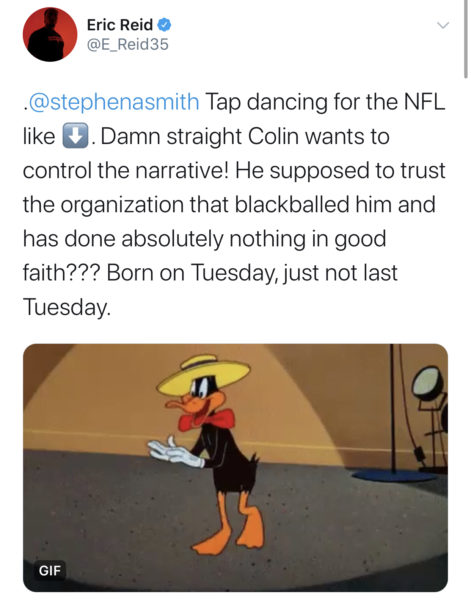Open the tweet options chevron
The image size is (471, 600).
coord(443,26)
